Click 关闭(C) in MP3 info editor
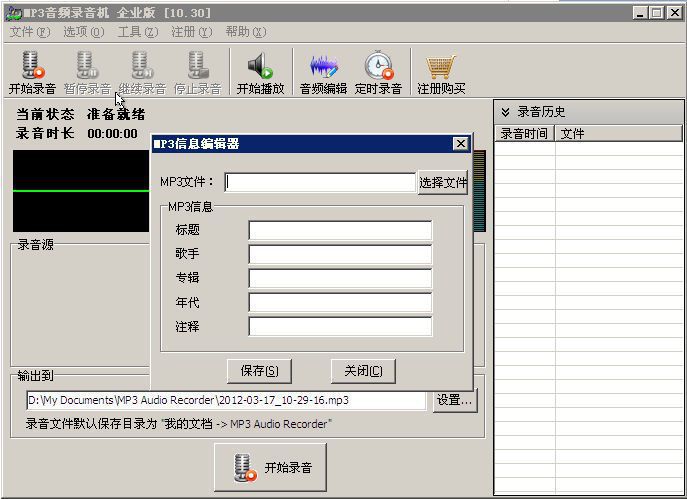This screenshot has height=499, width=687. click(363, 371)
